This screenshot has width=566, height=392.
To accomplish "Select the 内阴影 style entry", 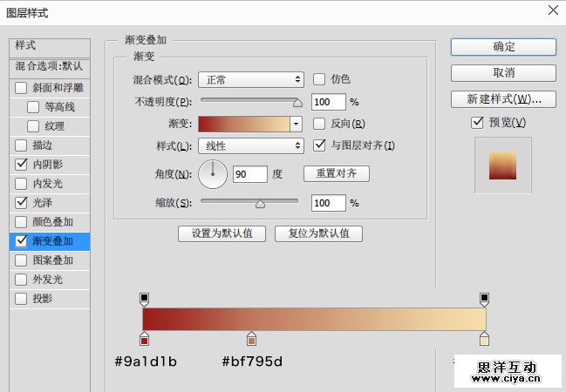I will pos(48,165).
